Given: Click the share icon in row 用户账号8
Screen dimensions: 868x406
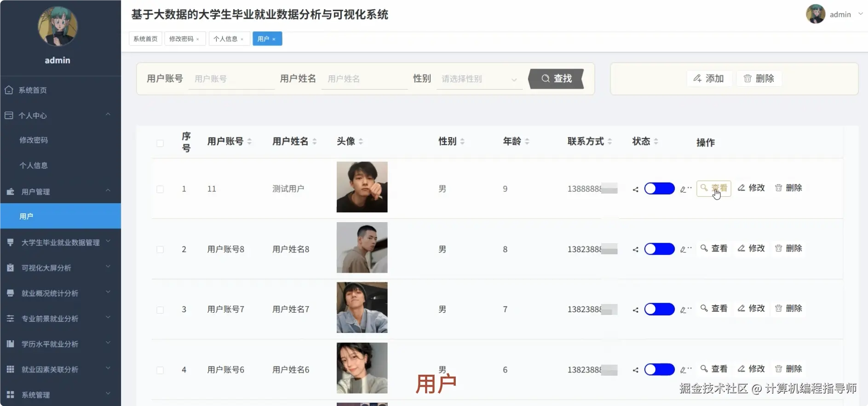Looking at the screenshot, I should click(x=635, y=250).
